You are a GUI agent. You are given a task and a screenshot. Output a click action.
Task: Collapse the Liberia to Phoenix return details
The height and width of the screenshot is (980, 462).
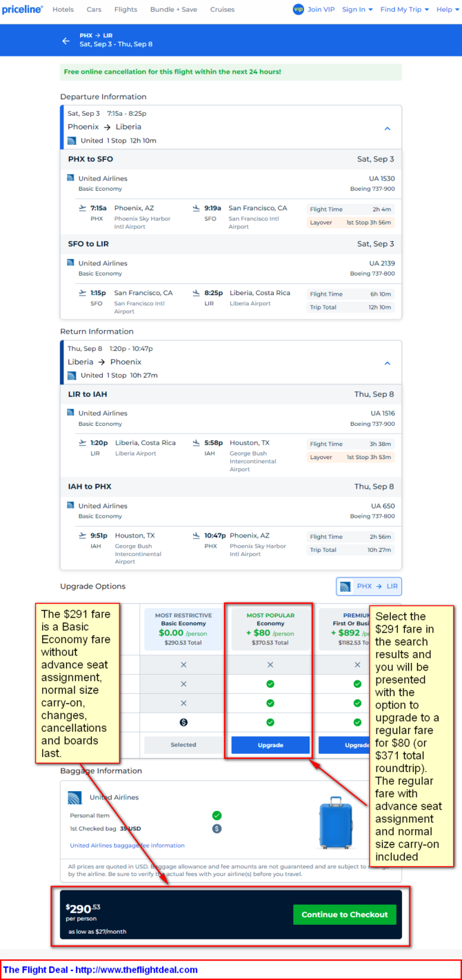tap(387, 363)
